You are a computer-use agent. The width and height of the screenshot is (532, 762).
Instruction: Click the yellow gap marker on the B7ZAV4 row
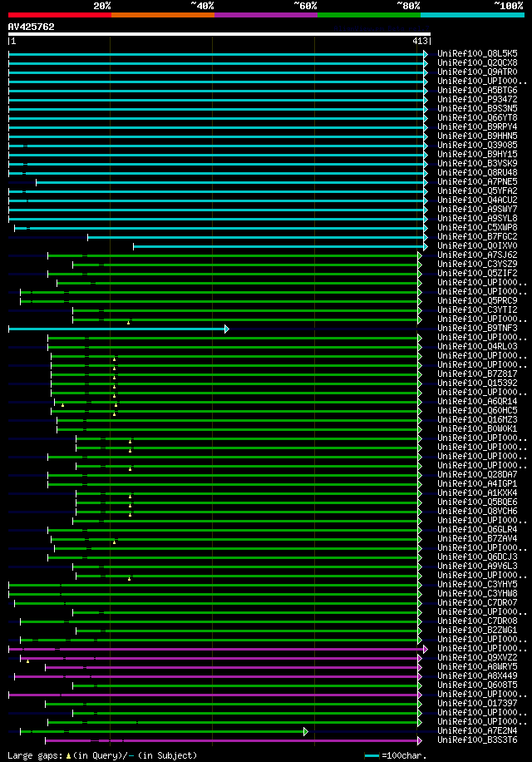pyautogui.click(x=114, y=542)
